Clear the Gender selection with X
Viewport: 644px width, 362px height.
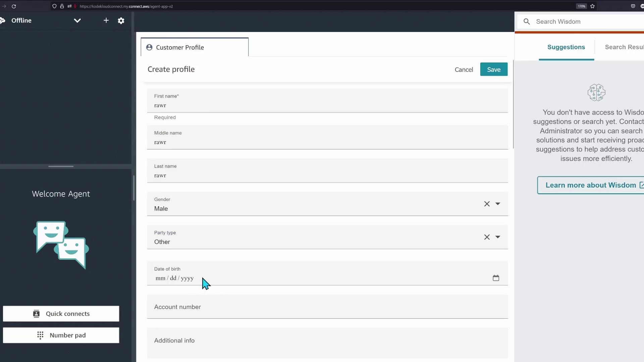[487, 204]
